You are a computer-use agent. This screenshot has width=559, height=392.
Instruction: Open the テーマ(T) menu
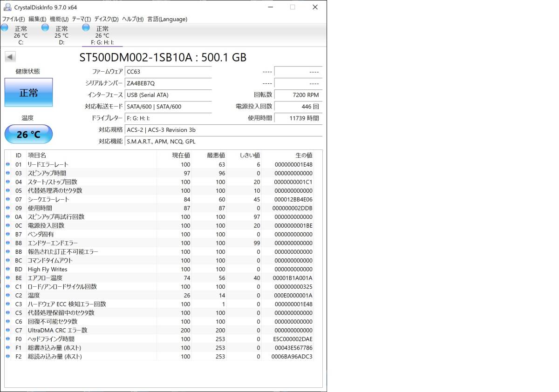pyautogui.click(x=82, y=19)
